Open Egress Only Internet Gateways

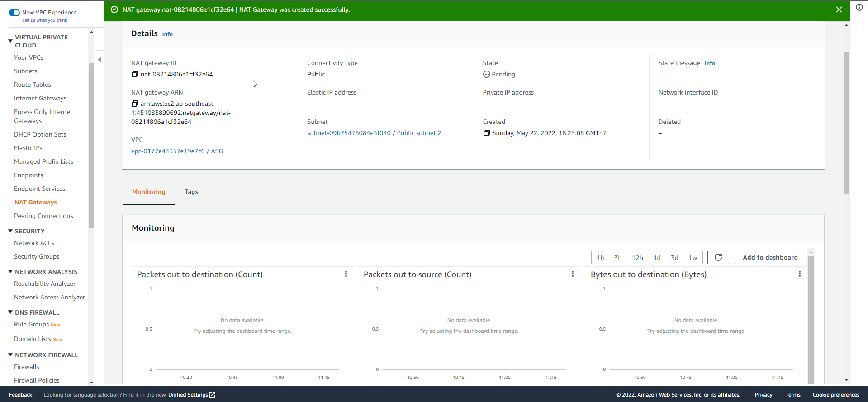pos(43,116)
